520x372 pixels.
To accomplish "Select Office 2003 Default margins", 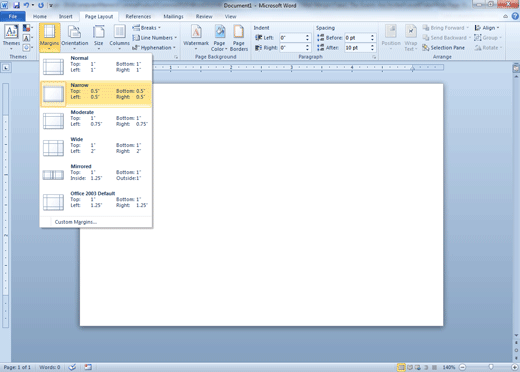I will 96,201.
